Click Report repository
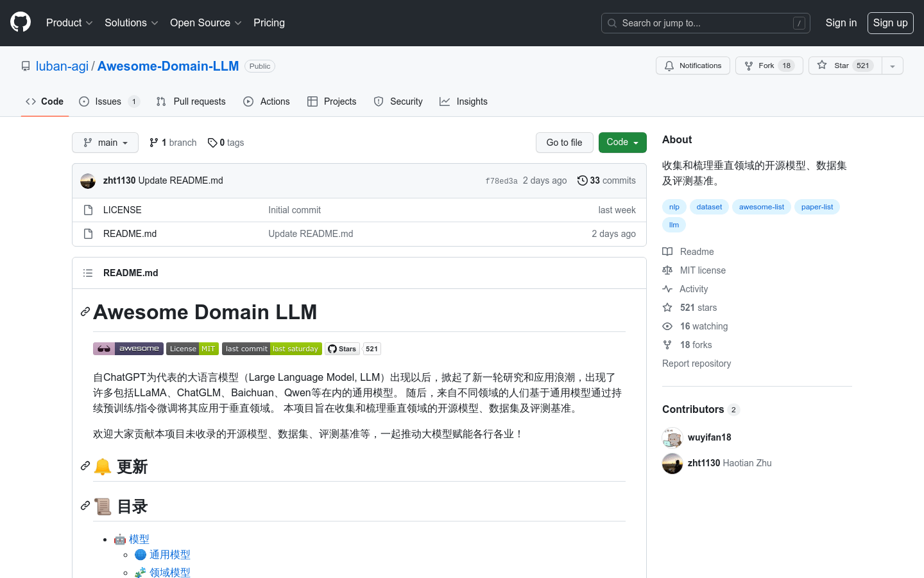 click(x=696, y=363)
